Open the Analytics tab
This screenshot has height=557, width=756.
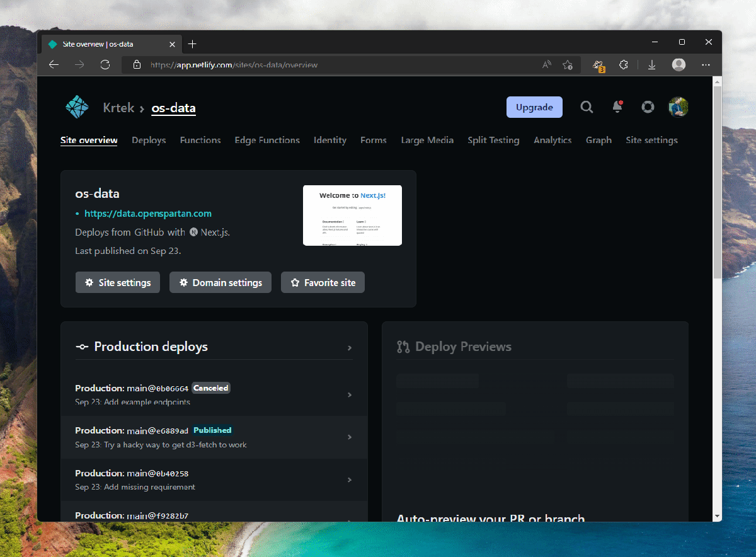(x=553, y=140)
